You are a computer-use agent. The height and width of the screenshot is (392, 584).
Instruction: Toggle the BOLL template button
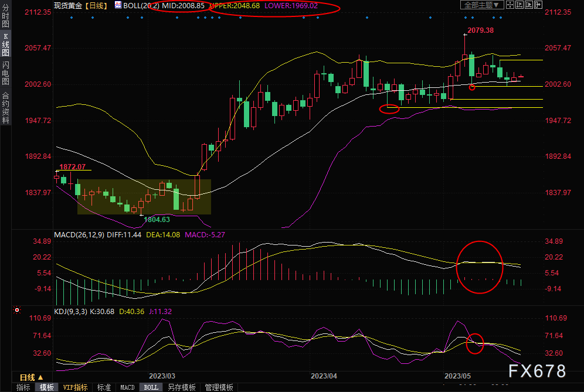click(x=151, y=387)
